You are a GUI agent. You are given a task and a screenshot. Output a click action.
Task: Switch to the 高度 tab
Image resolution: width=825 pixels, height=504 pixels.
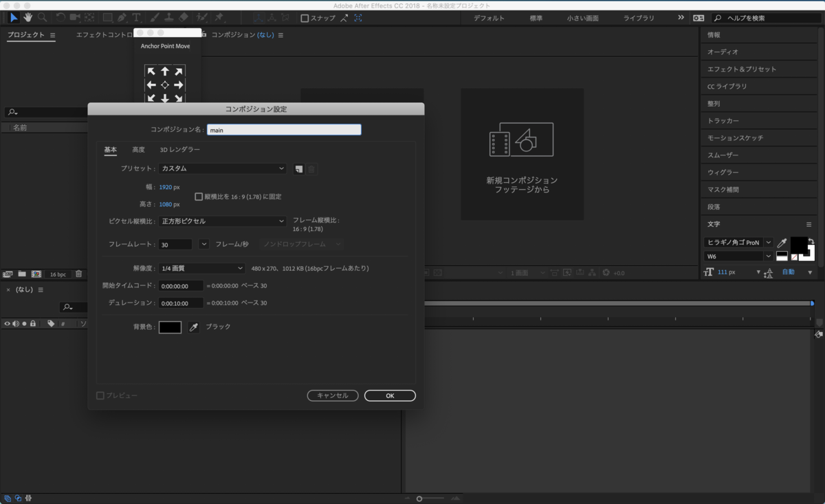pyautogui.click(x=139, y=150)
